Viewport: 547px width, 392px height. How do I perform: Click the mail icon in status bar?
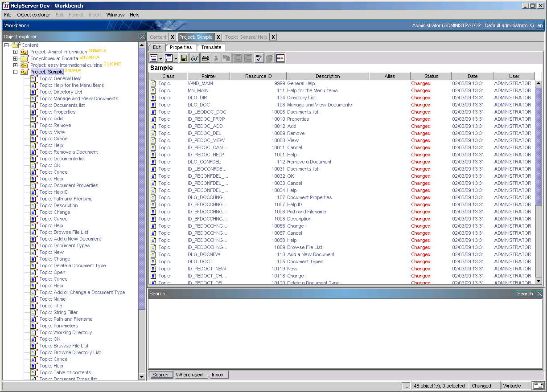coord(538,386)
